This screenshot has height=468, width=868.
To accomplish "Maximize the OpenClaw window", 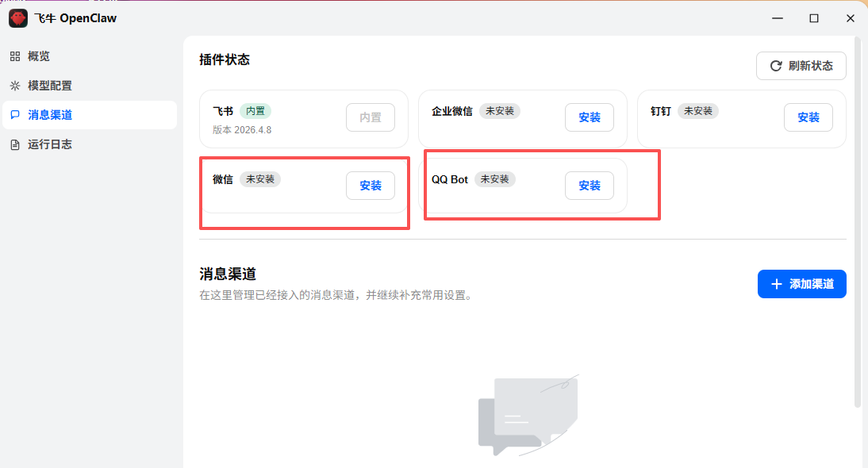I will [814, 18].
